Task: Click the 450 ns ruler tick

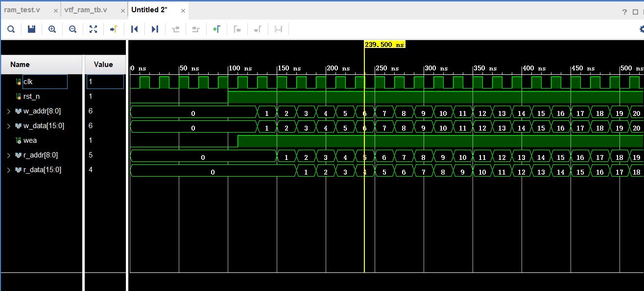Action: pos(583,68)
